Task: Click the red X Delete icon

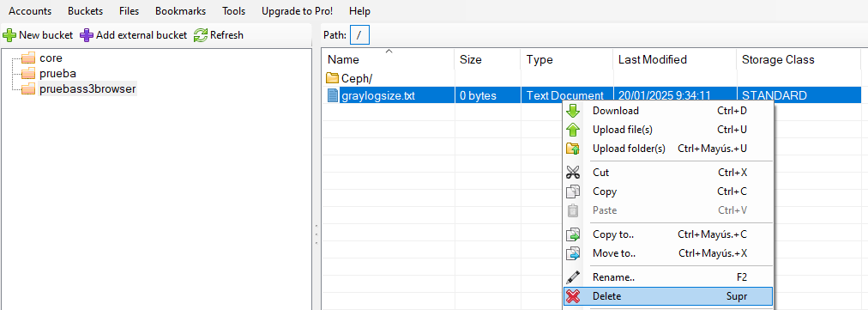Action: click(x=573, y=296)
